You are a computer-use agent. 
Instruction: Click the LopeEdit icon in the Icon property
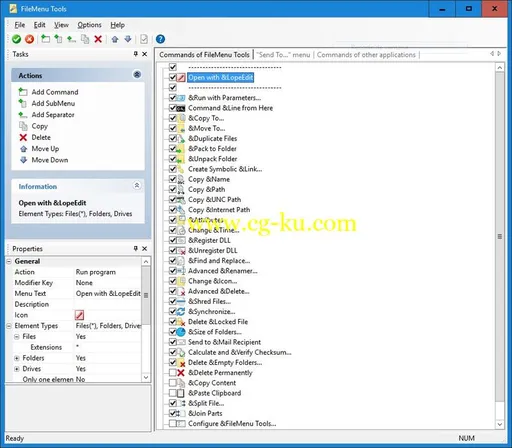[x=79, y=315]
